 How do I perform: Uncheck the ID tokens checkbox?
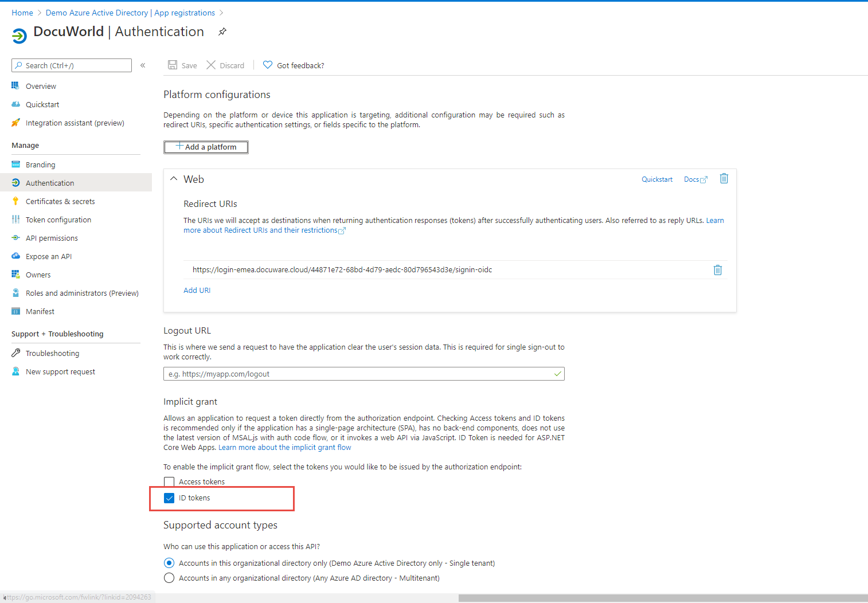tap(169, 498)
